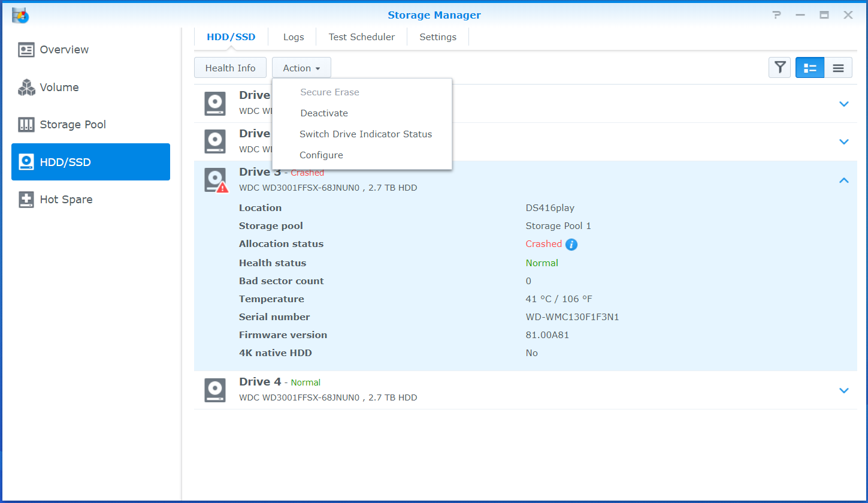Click the filter funnel icon
868x503 pixels.
(x=780, y=68)
